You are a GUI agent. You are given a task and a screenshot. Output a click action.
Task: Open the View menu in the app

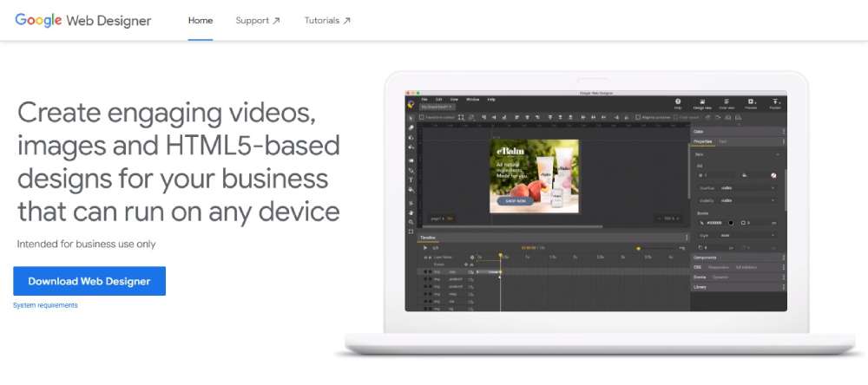point(454,100)
